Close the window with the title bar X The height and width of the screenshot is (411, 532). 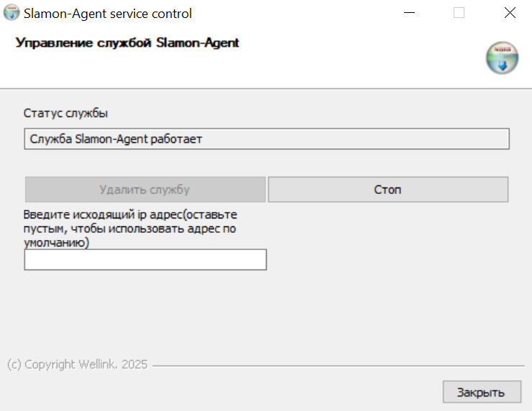click(510, 13)
